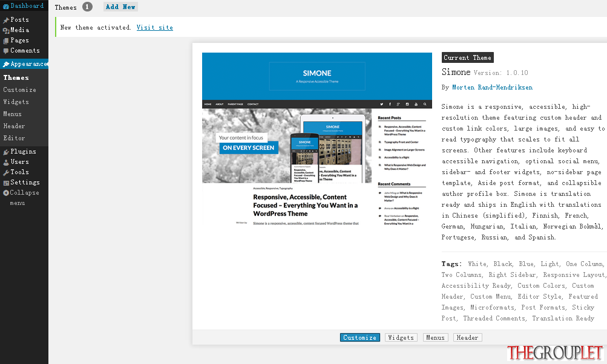Image resolution: width=607 pixels, height=364 pixels.
Task: Open the Settings menu
Action: pos(24,183)
